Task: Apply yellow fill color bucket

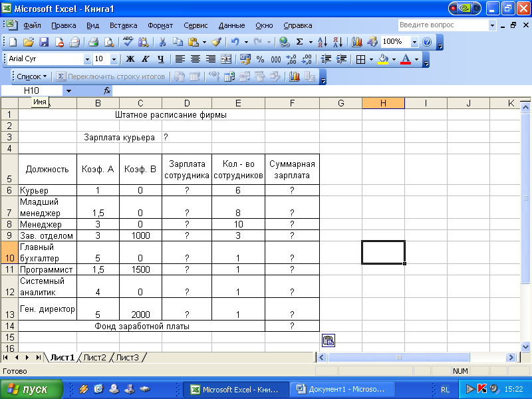Action: [384, 59]
